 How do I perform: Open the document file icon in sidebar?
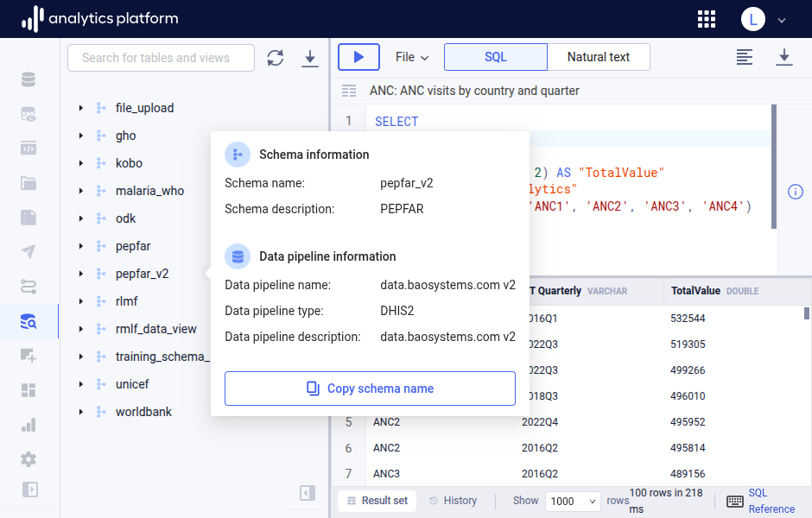[29, 218]
